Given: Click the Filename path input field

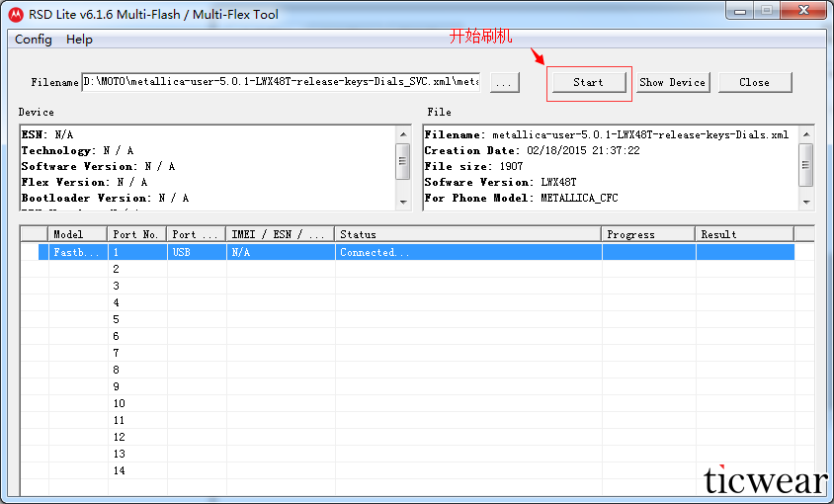Looking at the screenshot, I should click(x=281, y=83).
